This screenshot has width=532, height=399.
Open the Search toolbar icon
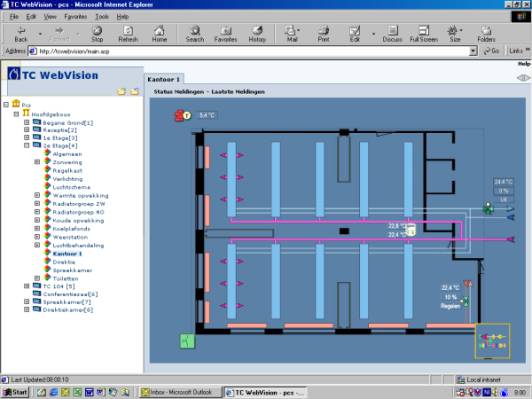pyautogui.click(x=195, y=34)
